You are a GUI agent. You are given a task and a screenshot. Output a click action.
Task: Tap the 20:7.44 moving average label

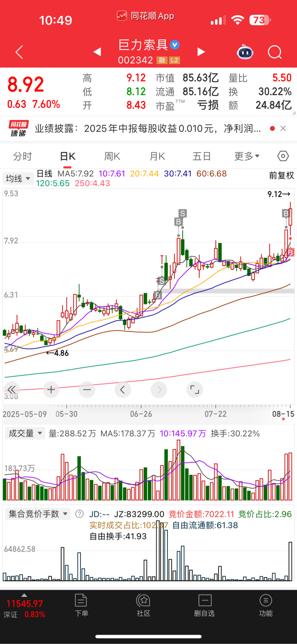click(x=144, y=174)
